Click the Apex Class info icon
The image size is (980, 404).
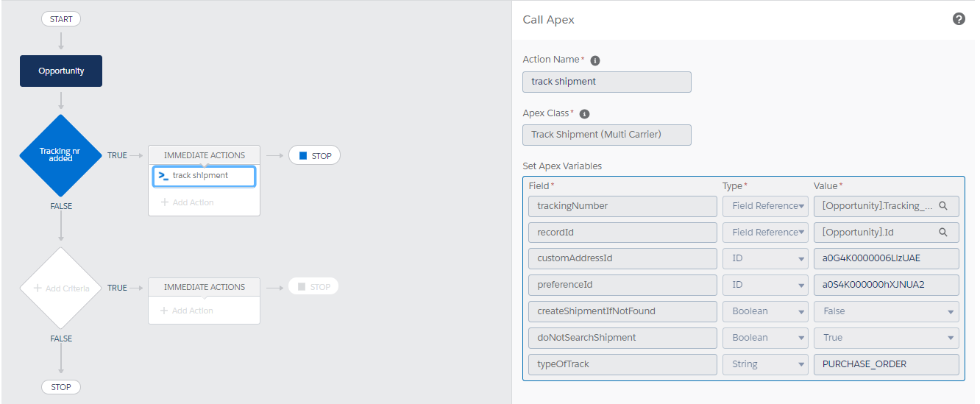click(584, 114)
